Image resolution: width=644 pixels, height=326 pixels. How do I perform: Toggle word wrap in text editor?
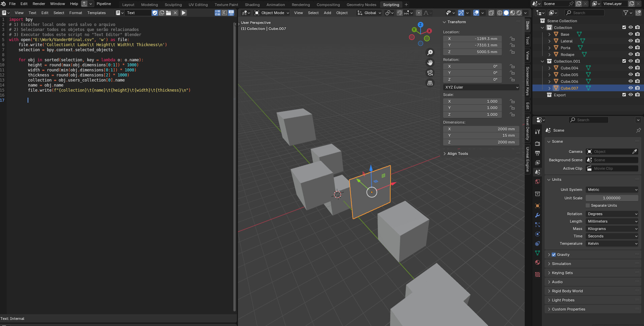point(224,13)
